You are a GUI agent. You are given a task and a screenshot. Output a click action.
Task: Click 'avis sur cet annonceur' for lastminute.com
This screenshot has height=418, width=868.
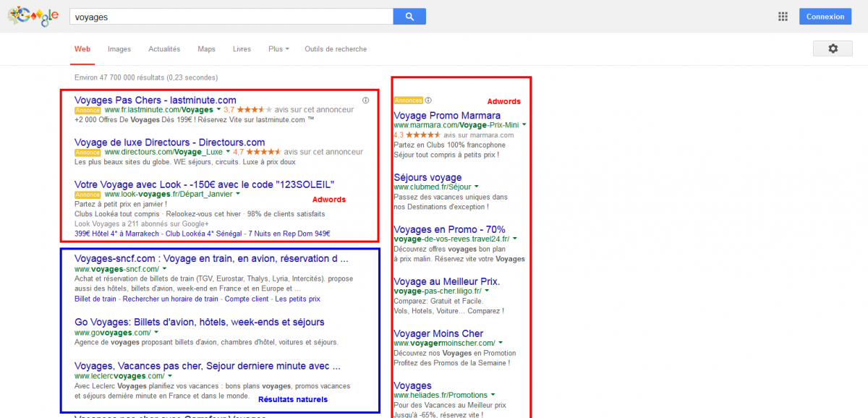pos(314,110)
